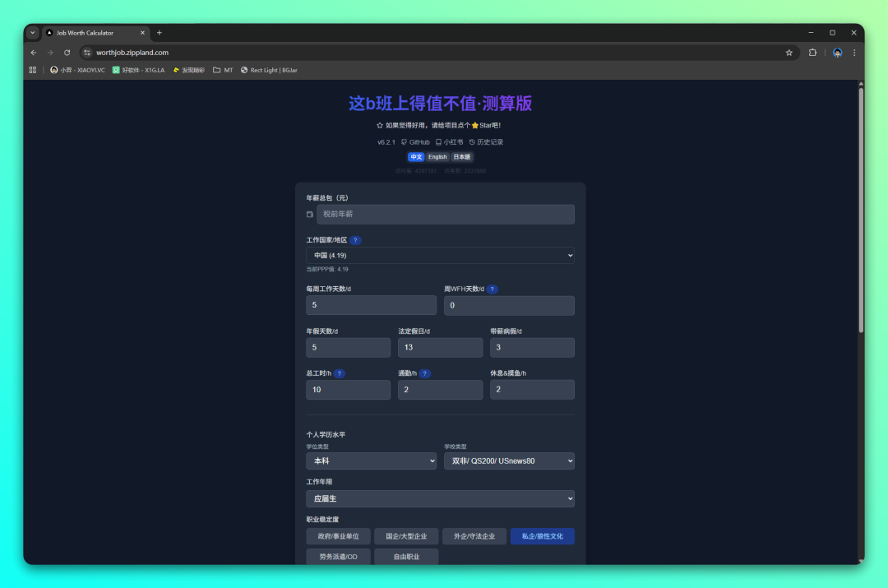
Task: Open the 本科 degree type dropdown
Action: (x=371, y=461)
